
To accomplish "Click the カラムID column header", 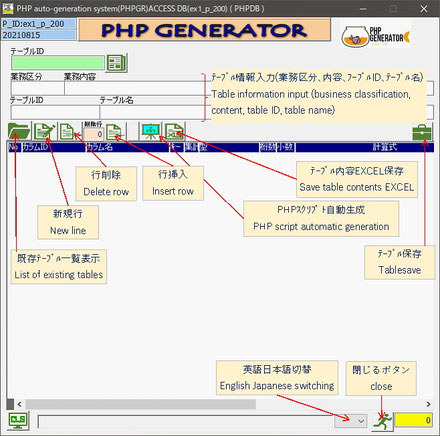I will coord(53,147).
